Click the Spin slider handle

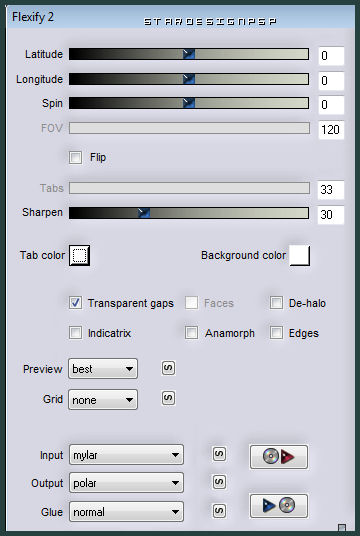pyautogui.click(x=189, y=103)
